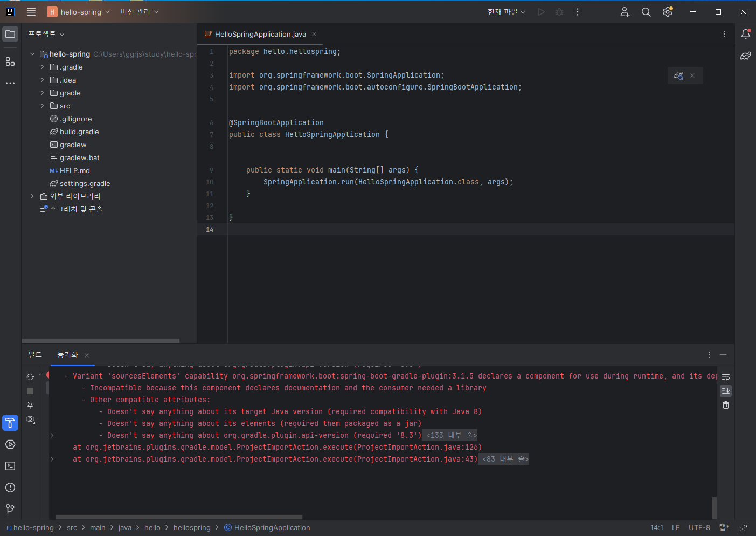The width and height of the screenshot is (756, 536).
Task: Show more tool windows ellipsis
Action: click(x=10, y=83)
